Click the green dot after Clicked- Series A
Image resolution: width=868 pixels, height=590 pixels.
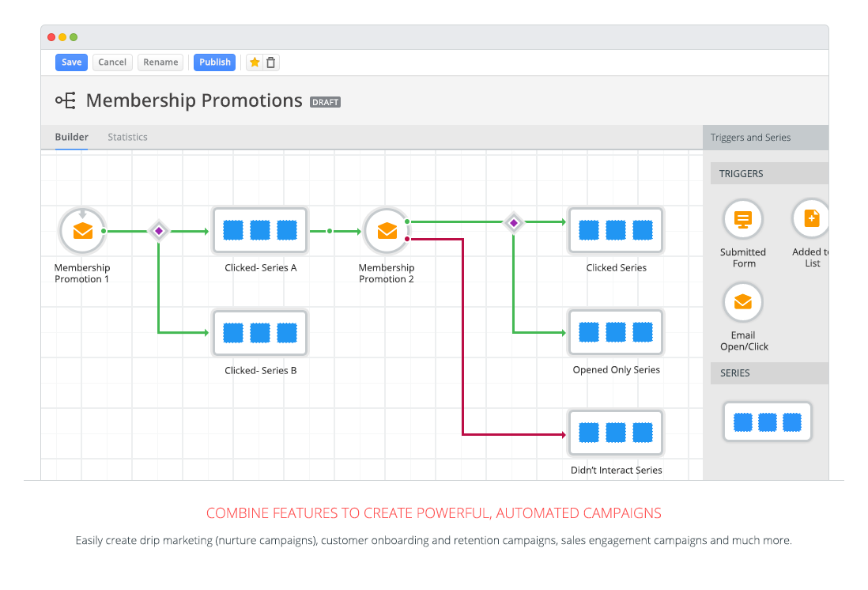(x=330, y=231)
